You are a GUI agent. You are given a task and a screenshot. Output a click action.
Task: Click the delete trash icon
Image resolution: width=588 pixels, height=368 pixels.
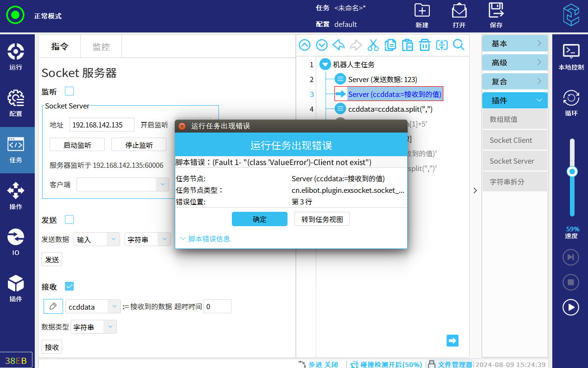click(x=424, y=45)
